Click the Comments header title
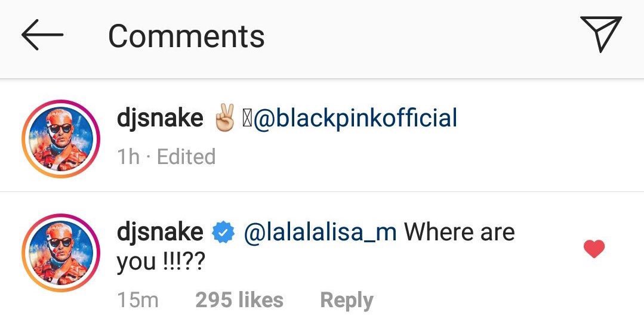The width and height of the screenshot is (644, 334). click(186, 36)
